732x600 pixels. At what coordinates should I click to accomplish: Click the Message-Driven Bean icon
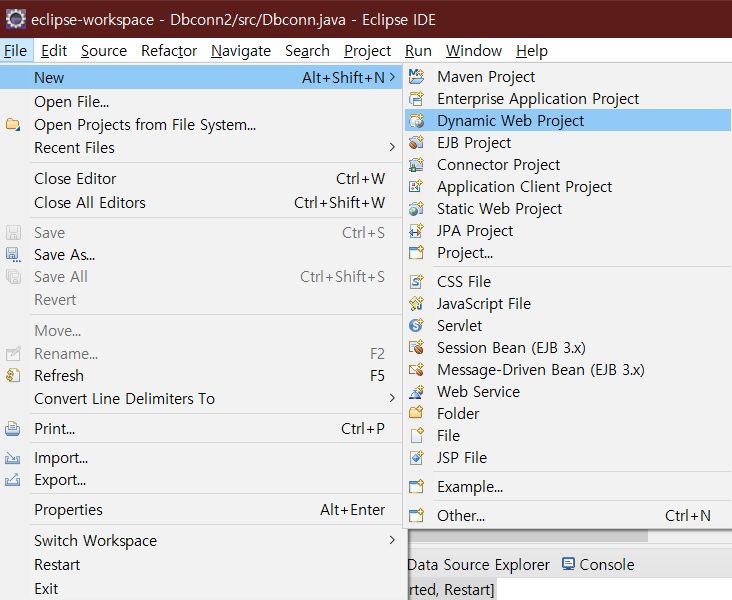point(416,369)
